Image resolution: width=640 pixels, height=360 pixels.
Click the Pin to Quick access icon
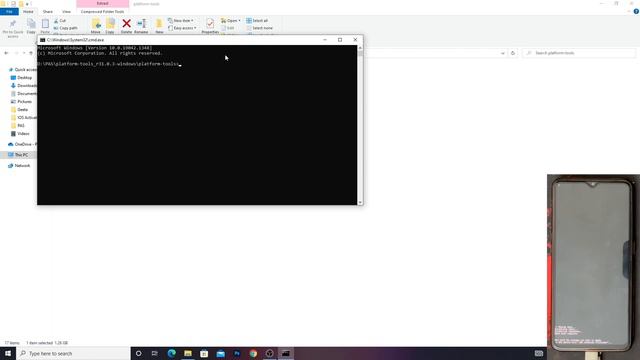[13, 23]
